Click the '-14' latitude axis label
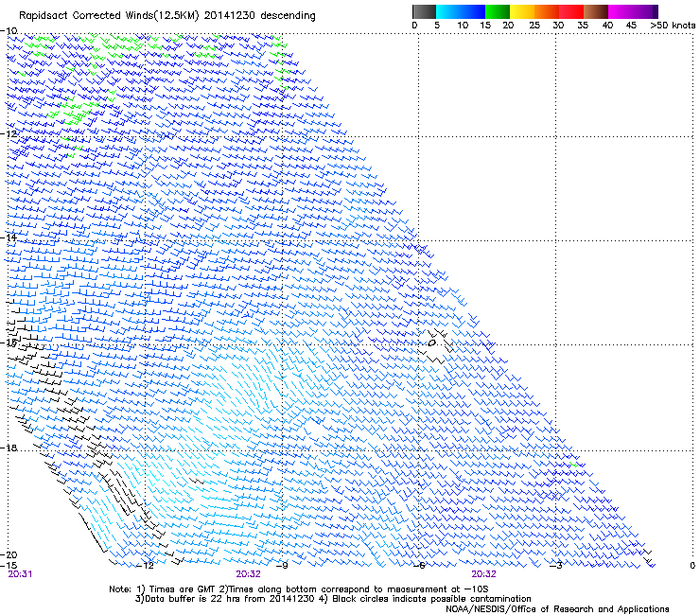The height and width of the screenshot is (615, 700). tap(9, 237)
